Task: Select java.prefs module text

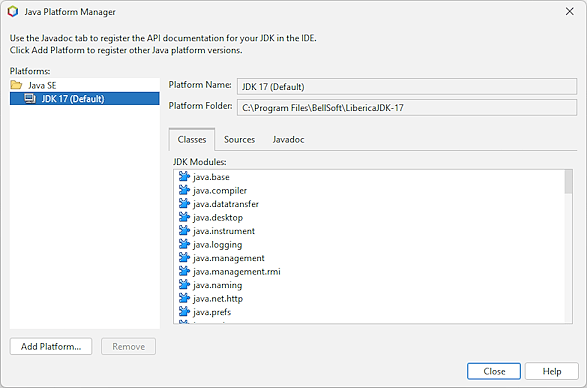Action: point(212,312)
